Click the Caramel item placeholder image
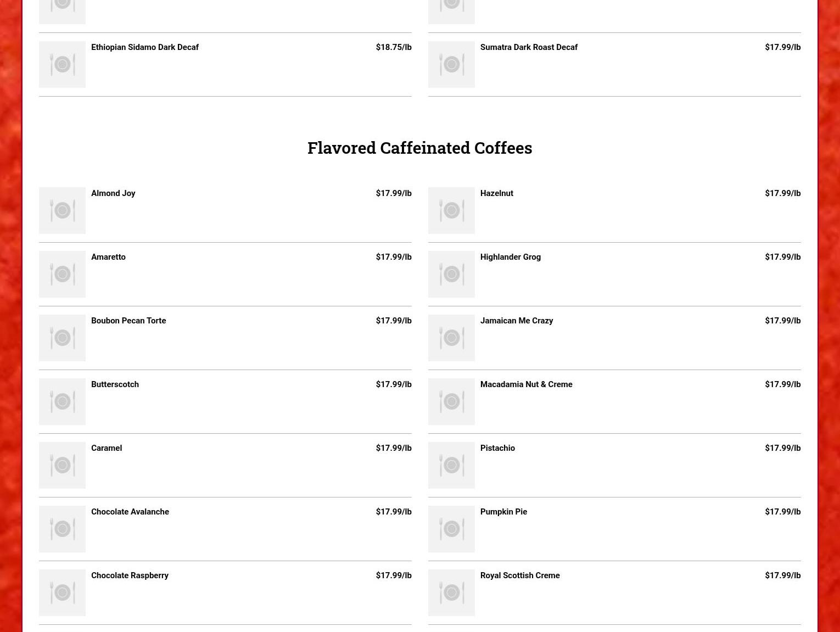Screen dimensions: 840x632 [x=62, y=465]
